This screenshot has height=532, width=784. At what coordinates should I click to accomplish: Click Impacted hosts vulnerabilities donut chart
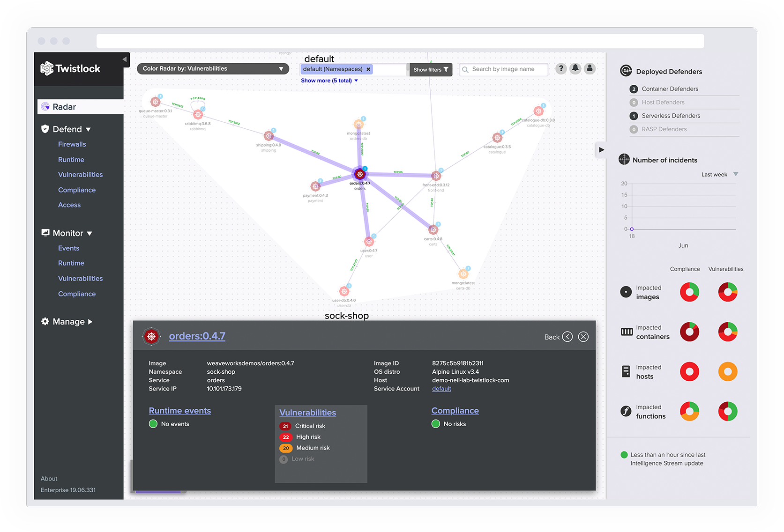click(x=728, y=372)
